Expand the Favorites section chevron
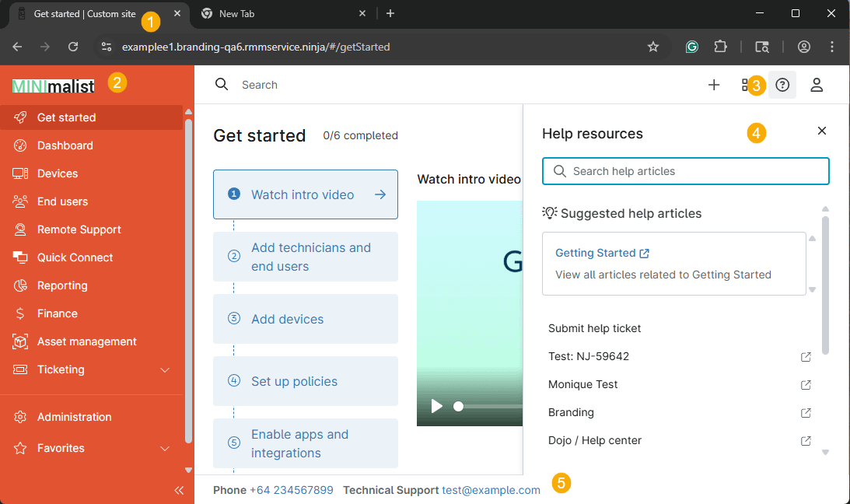850x504 pixels. click(165, 449)
